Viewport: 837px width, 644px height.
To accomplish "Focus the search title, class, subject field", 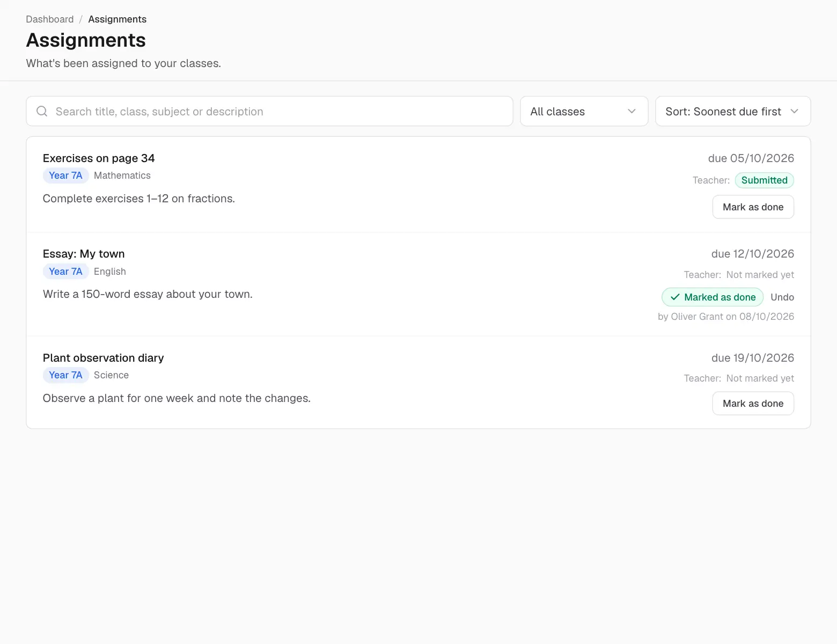I will click(x=269, y=111).
